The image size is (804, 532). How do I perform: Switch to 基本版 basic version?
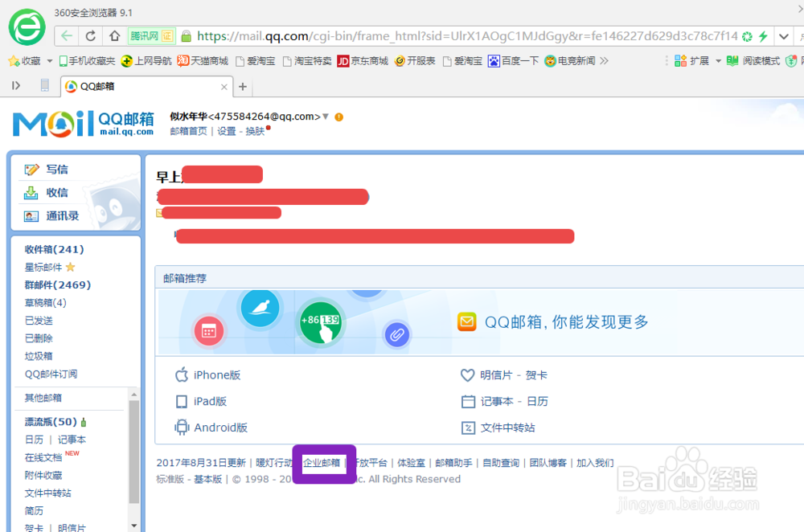click(x=207, y=479)
